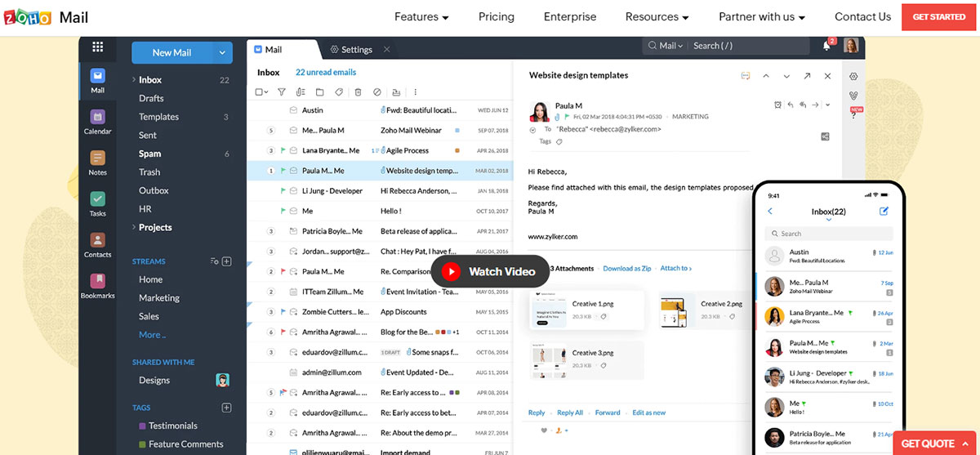Open email in new window arrow icon
Viewport: 980px width, 455px height.
point(807,76)
